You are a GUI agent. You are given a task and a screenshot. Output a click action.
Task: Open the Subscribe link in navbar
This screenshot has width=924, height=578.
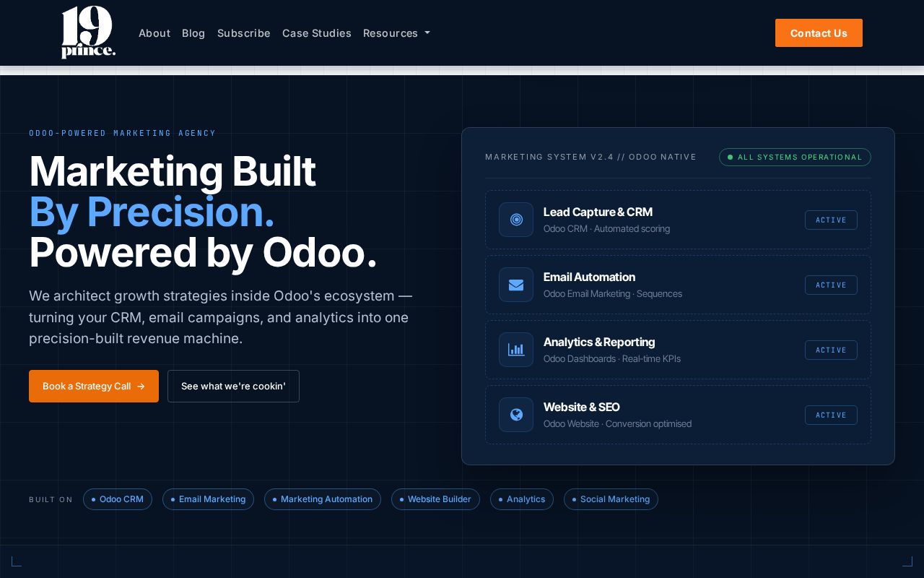[x=244, y=33]
